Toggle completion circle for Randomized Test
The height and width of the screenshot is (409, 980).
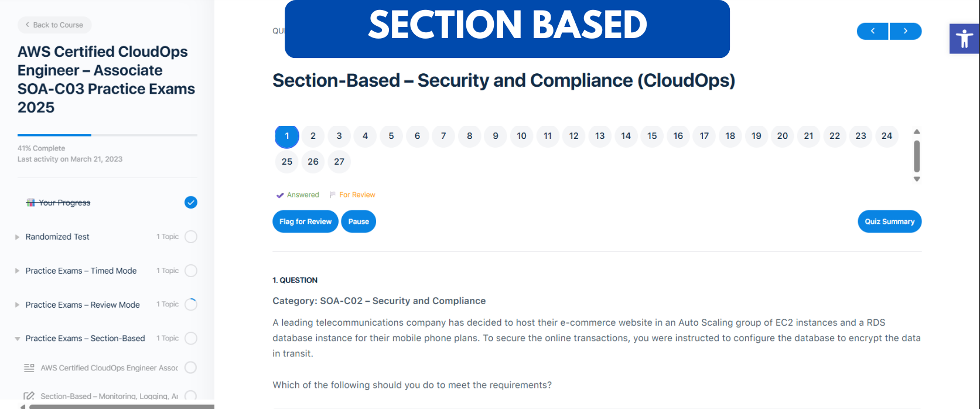[191, 237]
